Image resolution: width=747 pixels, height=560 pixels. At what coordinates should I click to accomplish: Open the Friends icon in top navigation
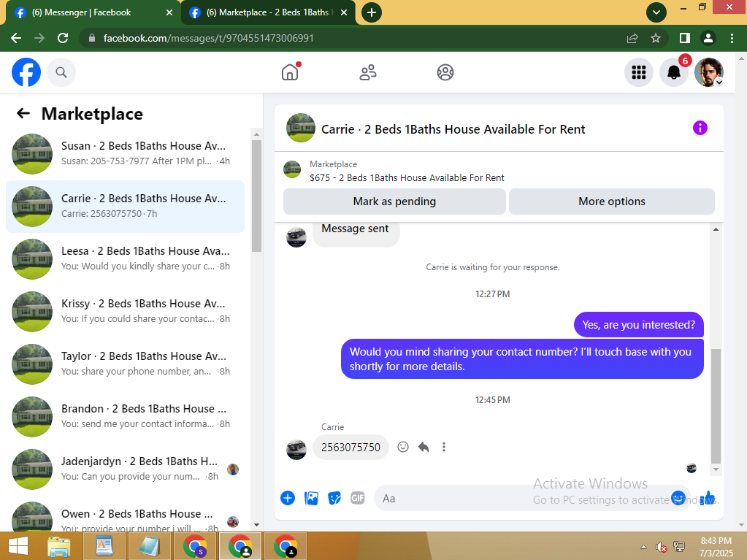point(368,72)
